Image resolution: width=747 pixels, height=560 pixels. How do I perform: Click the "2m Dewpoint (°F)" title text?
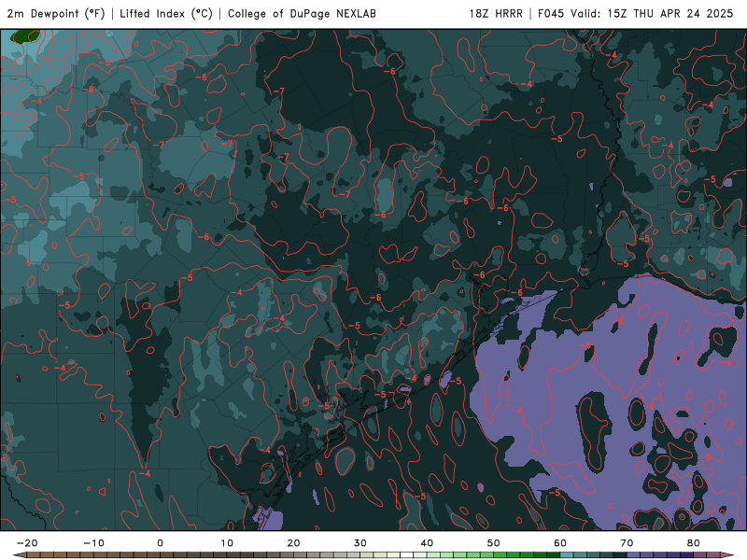coord(55,14)
